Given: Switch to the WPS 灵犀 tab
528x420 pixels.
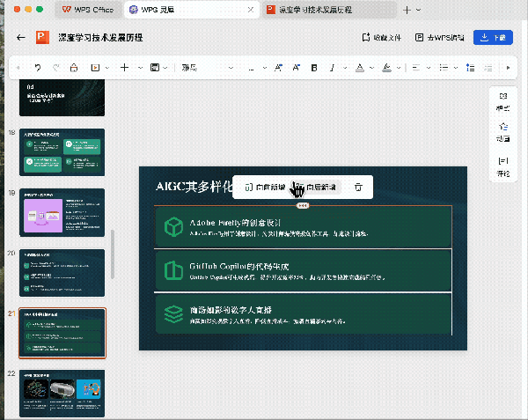Looking at the screenshot, I should coord(192,10).
